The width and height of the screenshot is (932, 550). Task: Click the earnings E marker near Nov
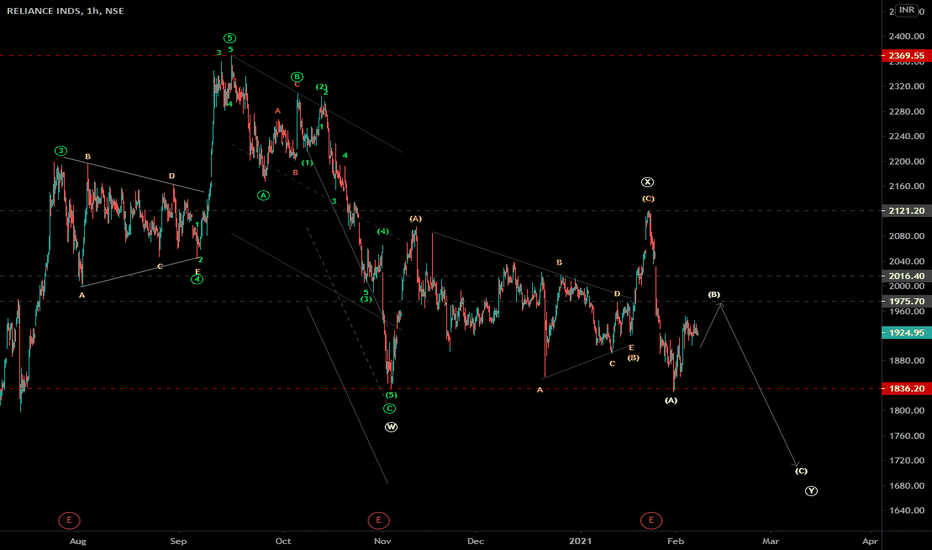(378, 520)
